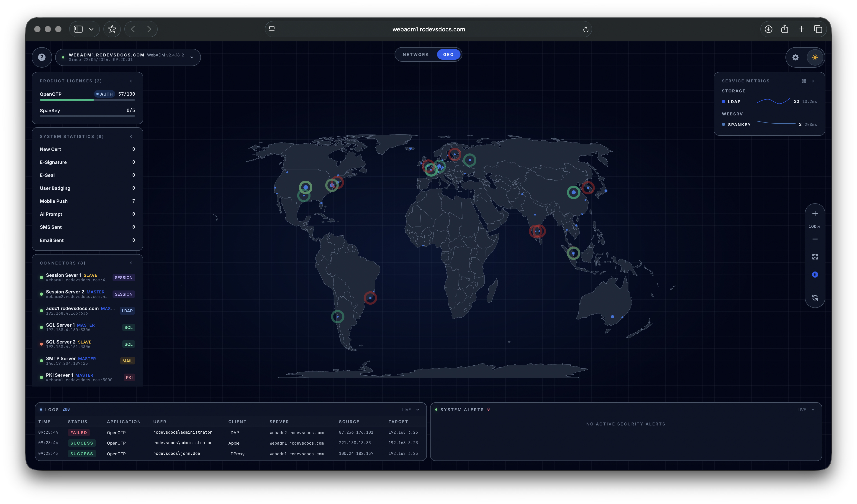The width and height of the screenshot is (857, 504).
Task: Reset the map view with refresh icon
Action: pos(815,298)
